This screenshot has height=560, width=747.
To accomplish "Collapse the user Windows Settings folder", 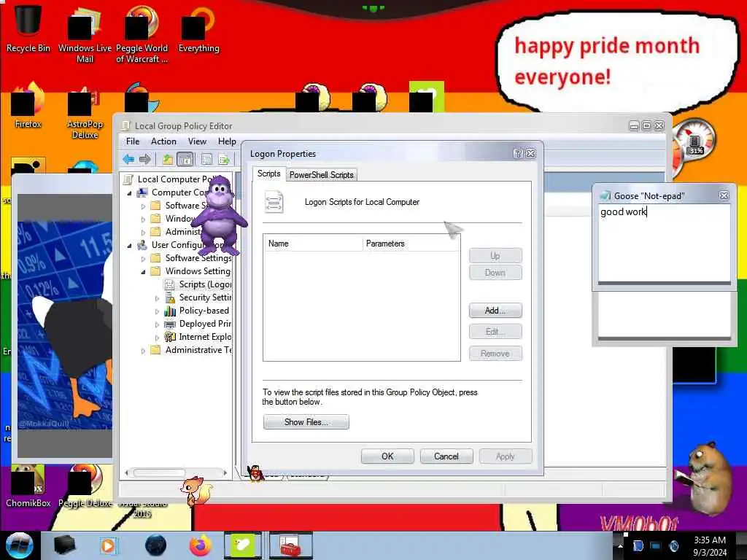I will (143, 272).
